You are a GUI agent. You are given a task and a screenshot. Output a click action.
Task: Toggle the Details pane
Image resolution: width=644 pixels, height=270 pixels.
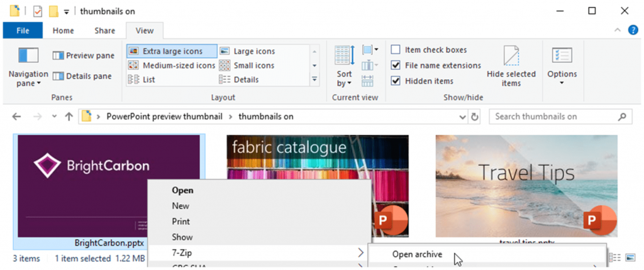pyautogui.click(x=82, y=76)
